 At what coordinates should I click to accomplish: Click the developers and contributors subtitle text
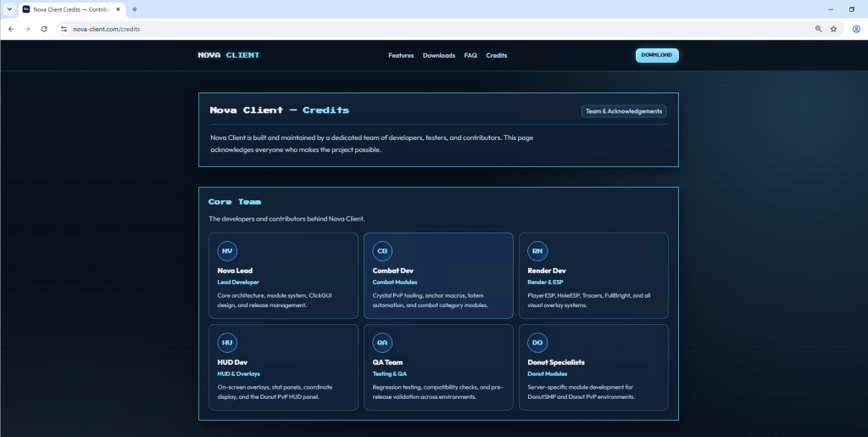pyautogui.click(x=287, y=219)
